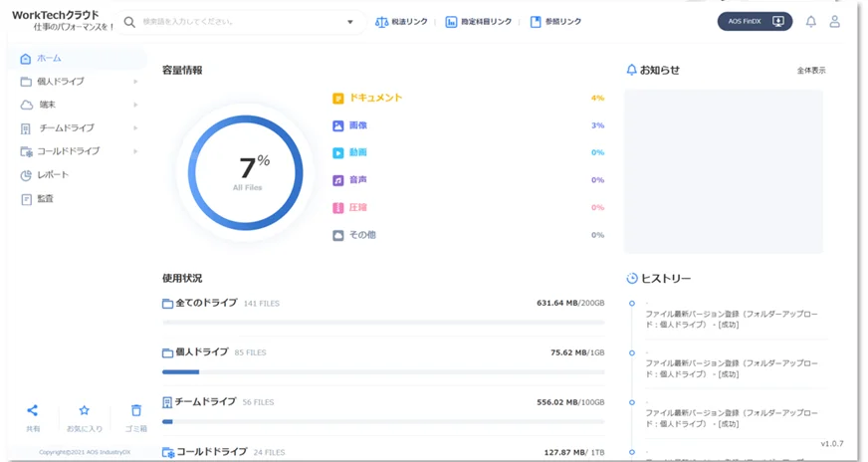The width and height of the screenshot is (868, 462).
Task: Click the 556.02 MB/100GB value
Action: 570,402
